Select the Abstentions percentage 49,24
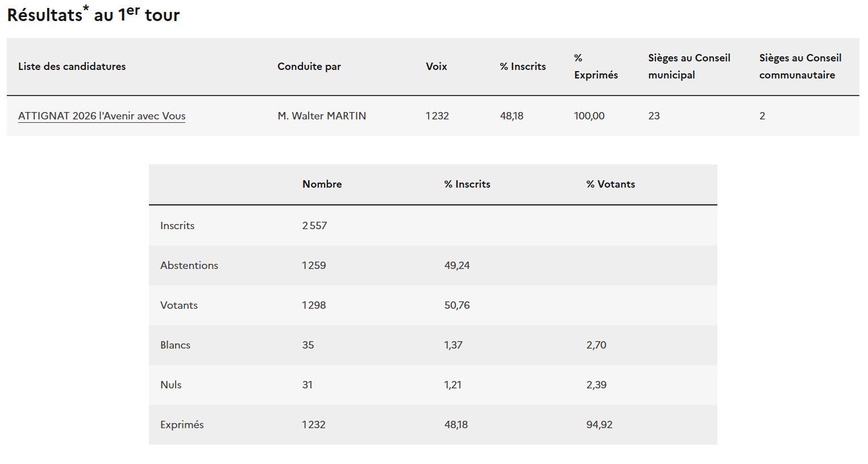Viewport: 868px width, 464px height. 457,266
